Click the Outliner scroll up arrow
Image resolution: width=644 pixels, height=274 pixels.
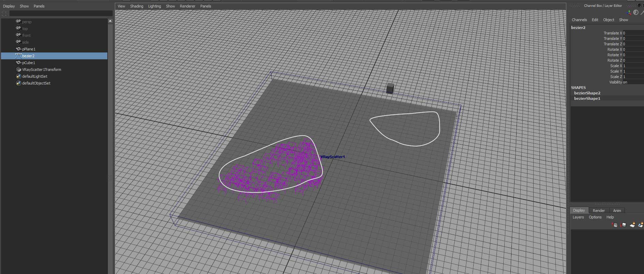[110, 21]
